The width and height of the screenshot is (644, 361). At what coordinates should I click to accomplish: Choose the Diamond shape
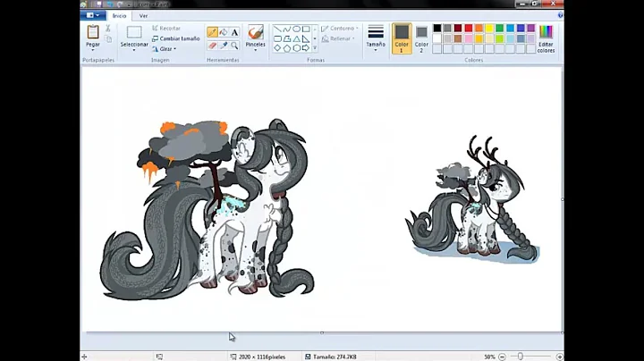pos(277,48)
